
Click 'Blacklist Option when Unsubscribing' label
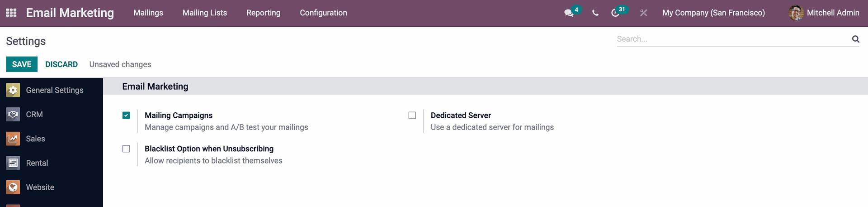pyautogui.click(x=209, y=149)
